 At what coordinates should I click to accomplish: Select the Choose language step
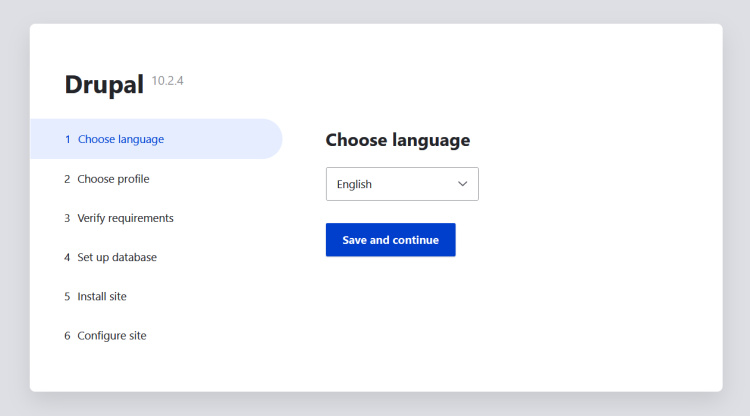pos(121,139)
